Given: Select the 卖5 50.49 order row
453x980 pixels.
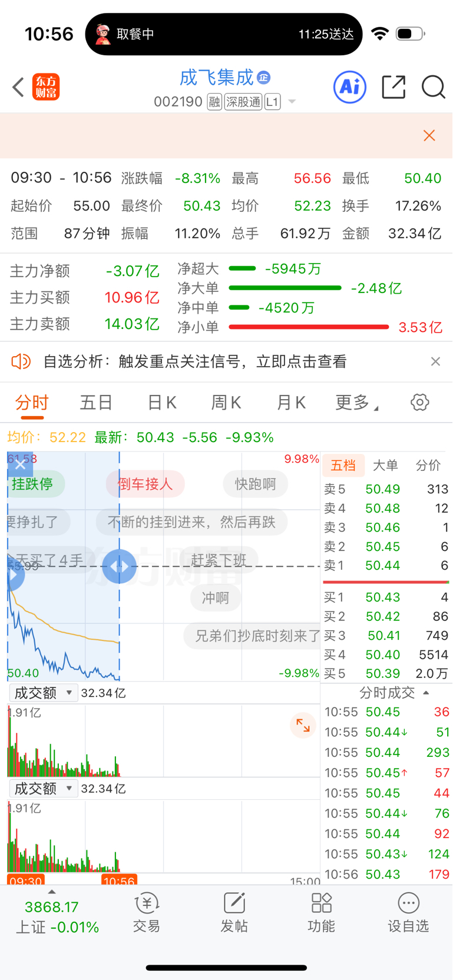Looking at the screenshot, I should tap(386, 489).
